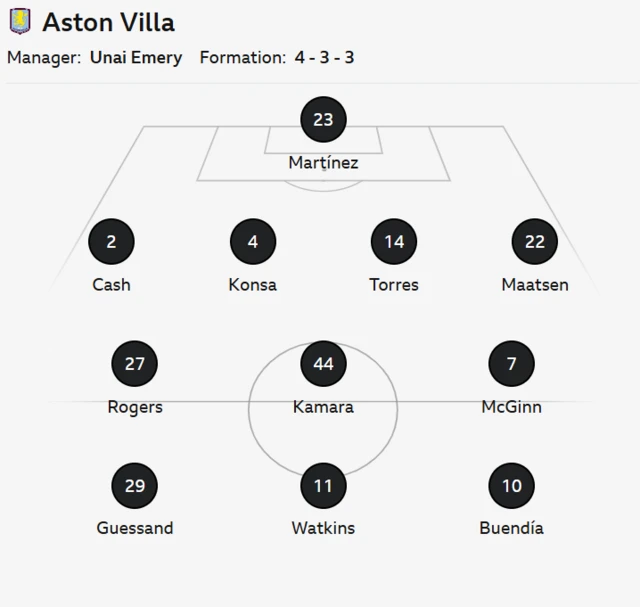This screenshot has width=640, height=607.
Task: Select the number 44 midfielder badge
Action: pyautogui.click(x=323, y=364)
